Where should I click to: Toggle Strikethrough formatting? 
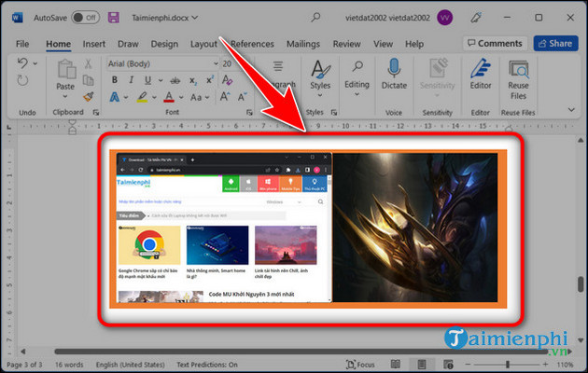click(175, 80)
